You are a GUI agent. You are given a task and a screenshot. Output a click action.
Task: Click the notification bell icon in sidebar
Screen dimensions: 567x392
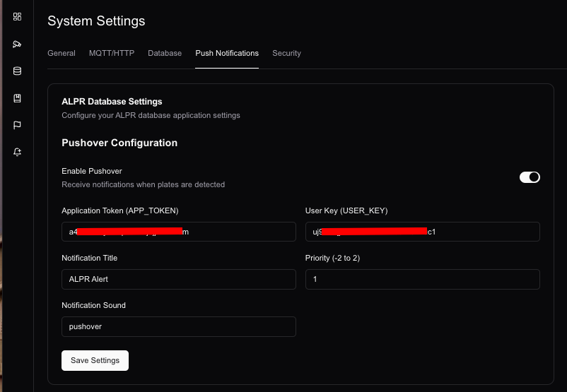click(17, 152)
